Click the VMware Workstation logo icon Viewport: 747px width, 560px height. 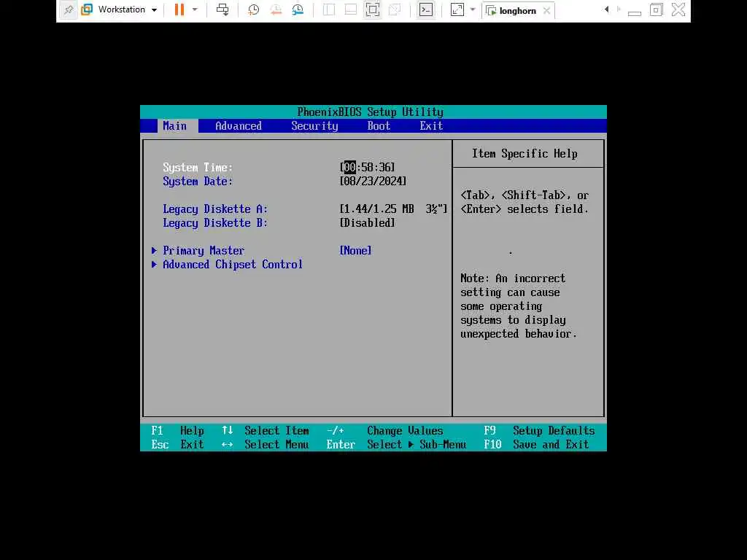click(x=87, y=9)
